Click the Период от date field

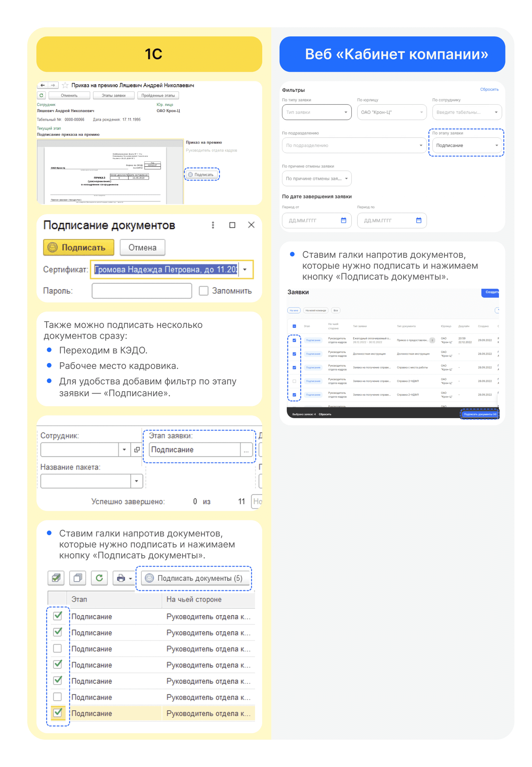point(317,220)
